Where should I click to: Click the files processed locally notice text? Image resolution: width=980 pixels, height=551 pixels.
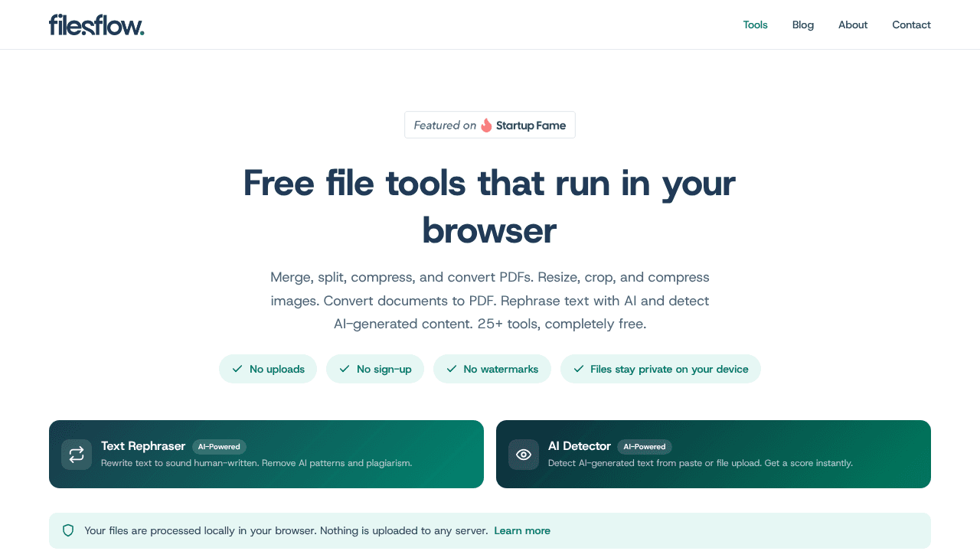[x=286, y=530]
